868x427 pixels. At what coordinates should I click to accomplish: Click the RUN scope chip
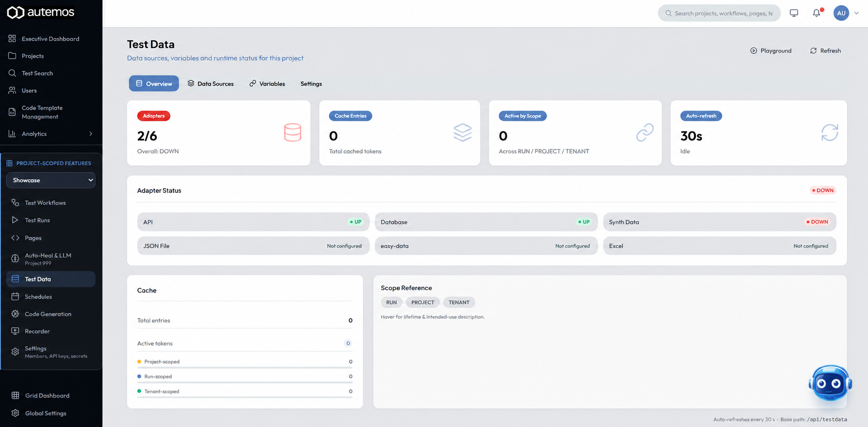(391, 302)
